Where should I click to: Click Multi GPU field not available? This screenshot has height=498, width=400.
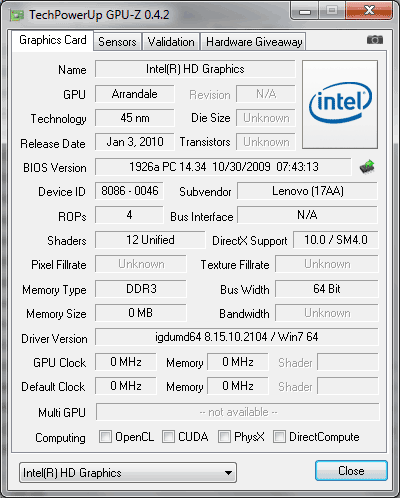tap(238, 412)
